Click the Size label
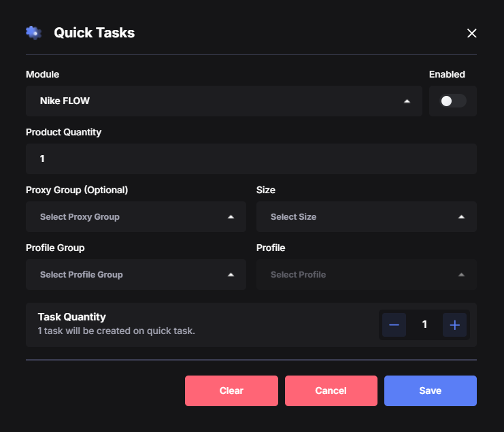The image size is (504, 432). (266, 190)
